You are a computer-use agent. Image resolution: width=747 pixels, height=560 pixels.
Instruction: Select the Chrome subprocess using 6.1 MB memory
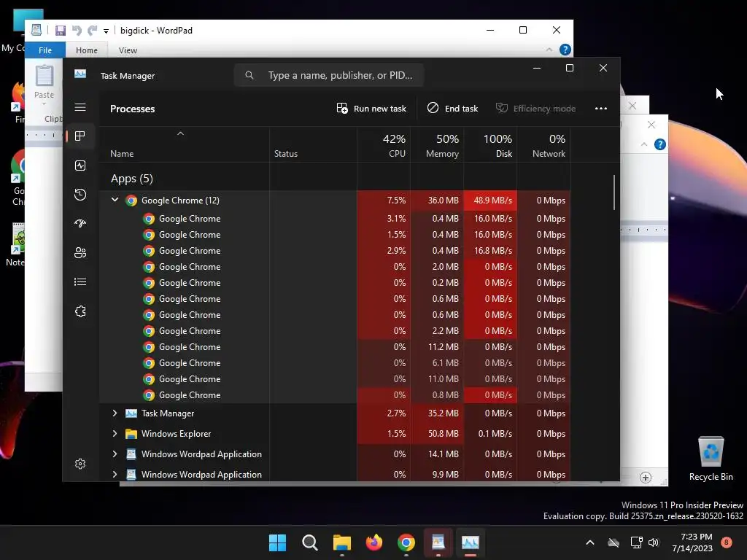click(334, 363)
